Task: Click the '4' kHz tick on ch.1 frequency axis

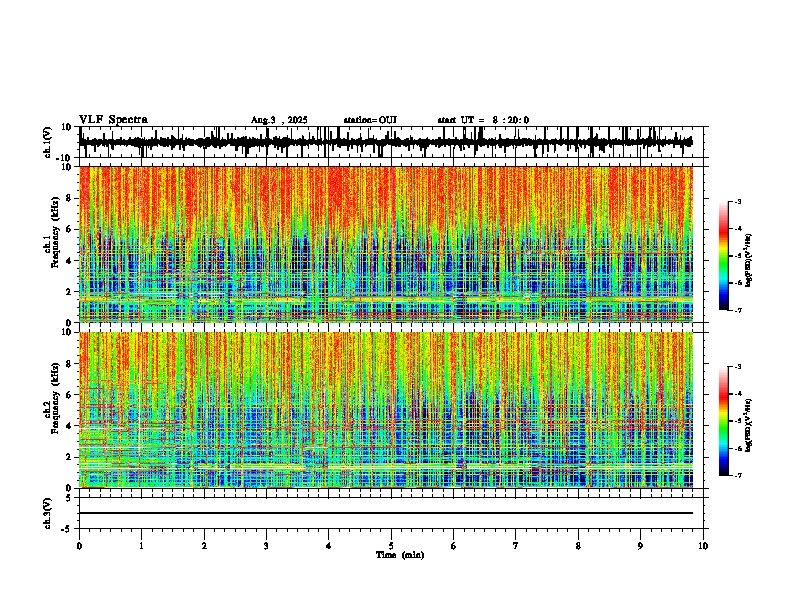Action: click(70, 261)
